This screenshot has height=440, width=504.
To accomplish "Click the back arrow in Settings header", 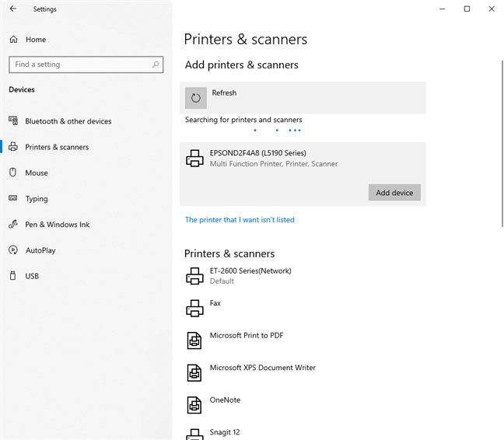I will (x=13, y=9).
